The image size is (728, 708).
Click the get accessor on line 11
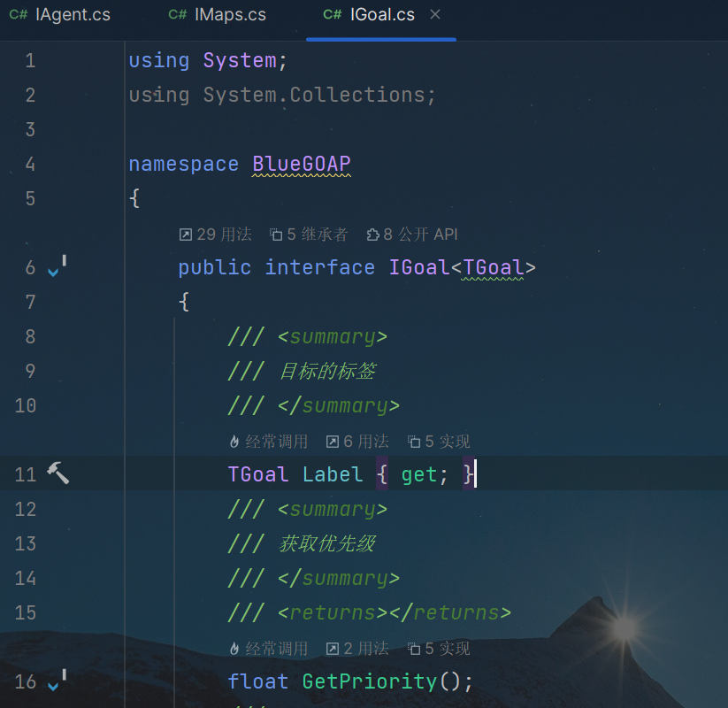(x=418, y=474)
